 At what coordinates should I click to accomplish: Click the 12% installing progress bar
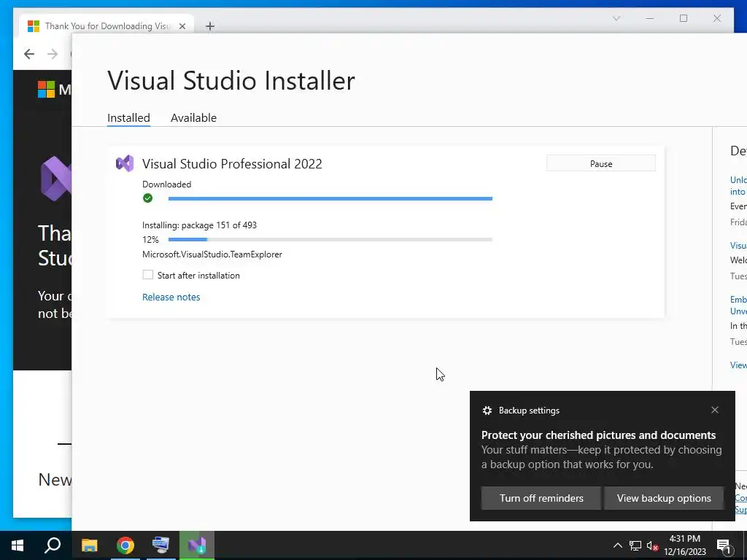330,239
